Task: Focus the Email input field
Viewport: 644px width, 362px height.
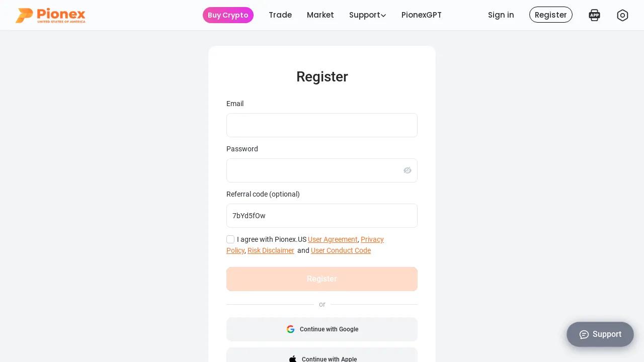Action: point(322,125)
